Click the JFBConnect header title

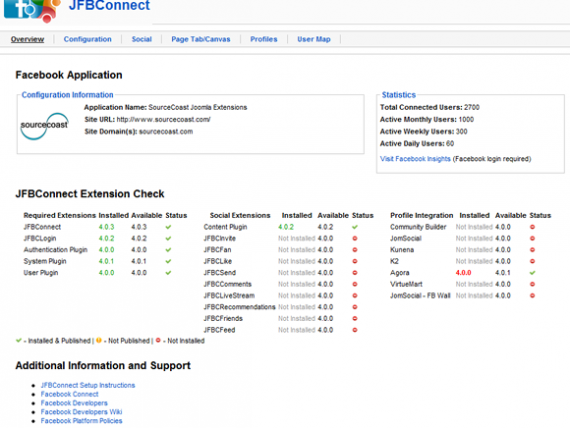[x=109, y=5]
